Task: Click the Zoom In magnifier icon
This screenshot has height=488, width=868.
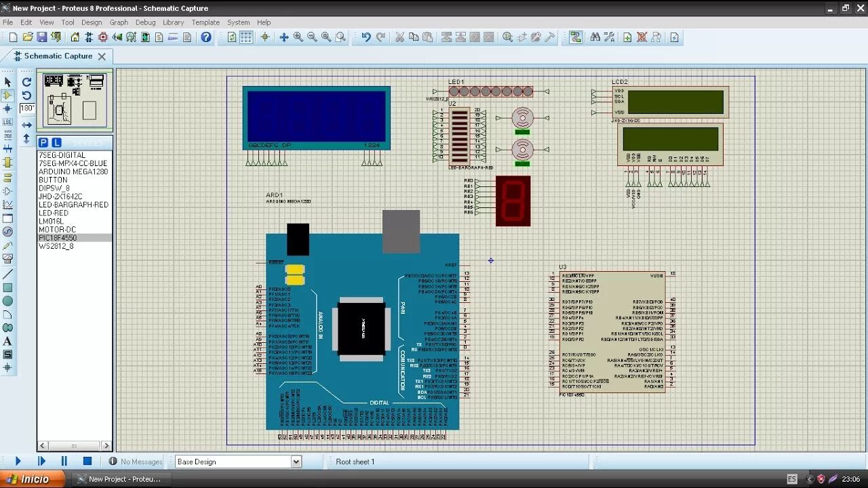Action: pyautogui.click(x=298, y=37)
